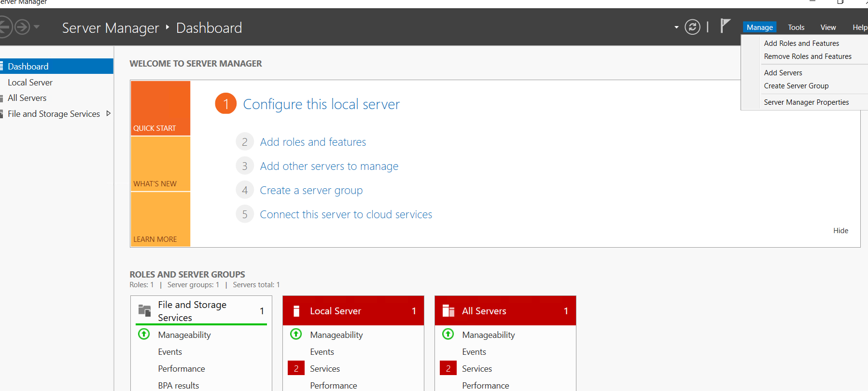Select File and Storage Services in sidebar
This screenshot has height=391, width=868.
click(x=54, y=114)
